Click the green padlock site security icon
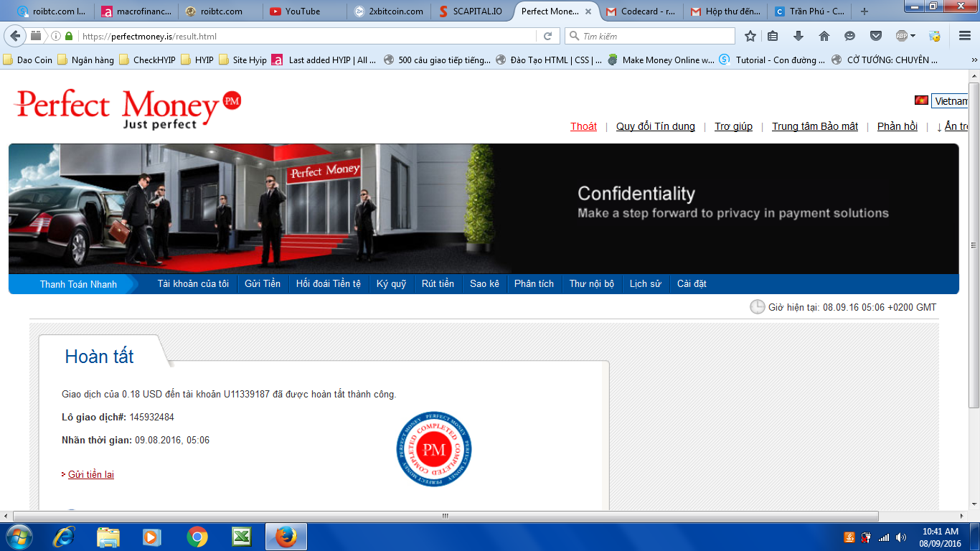Viewport: 980px width, 551px height. coord(69,36)
